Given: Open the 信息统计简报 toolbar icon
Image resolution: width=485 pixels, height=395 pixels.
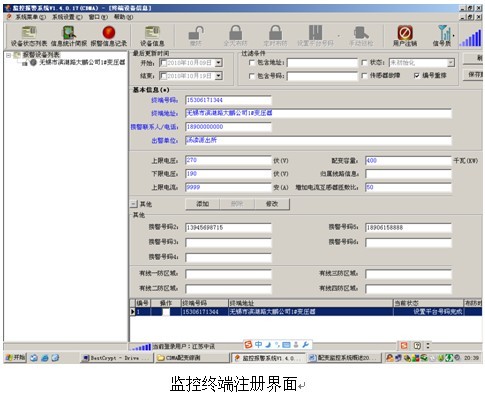Looking at the screenshot, I should (x=69, y=36).
